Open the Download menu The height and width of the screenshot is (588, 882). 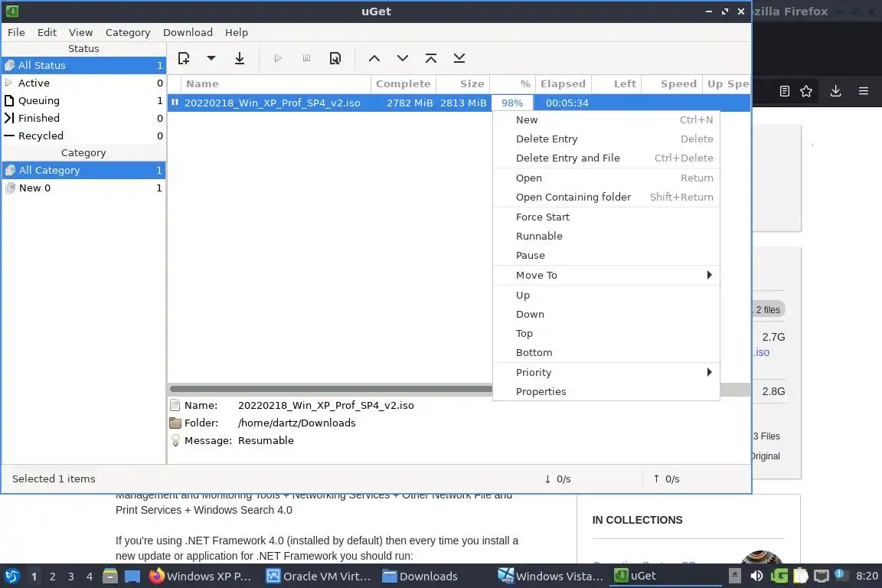[x=188, y=32]
